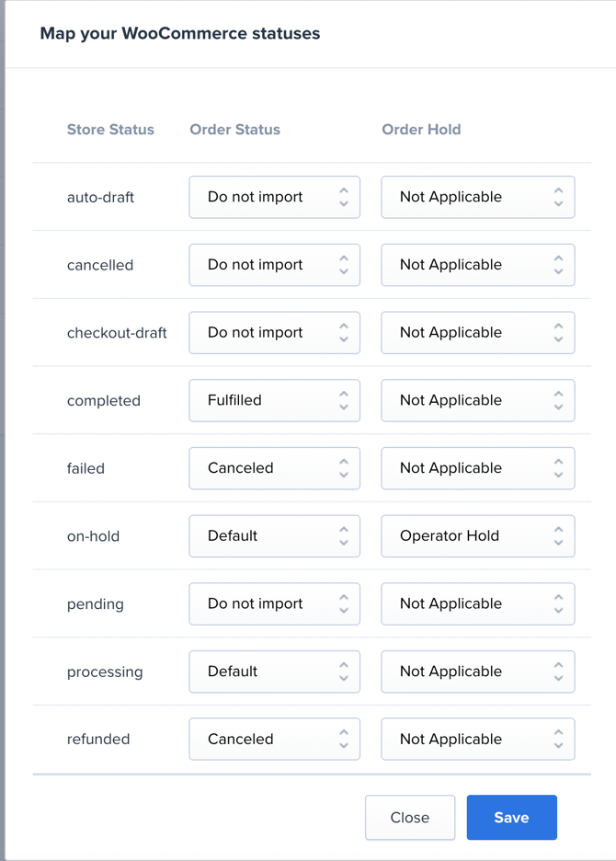Open the Operator Hold dropdown for on-hold
This screenshot has height=861, width=616.
click(477, 535)
